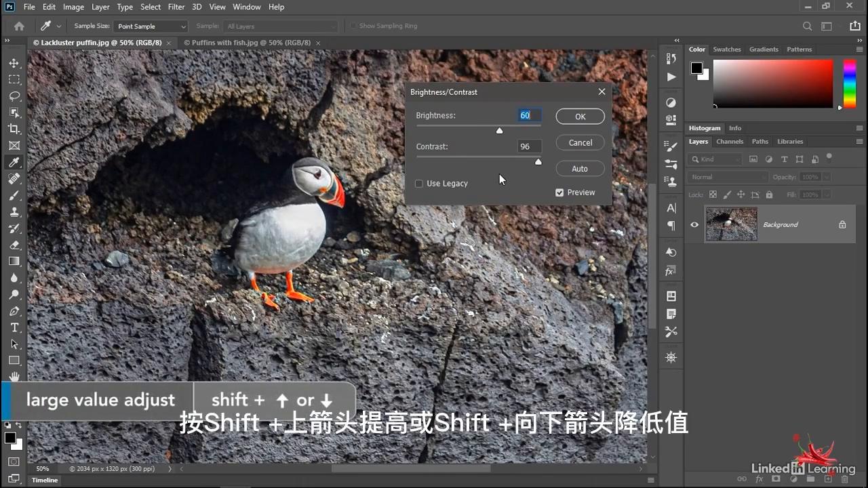Activate the Horizontal Type tool
Viewport: 868px width, 488px height.
tap(14, 327)
